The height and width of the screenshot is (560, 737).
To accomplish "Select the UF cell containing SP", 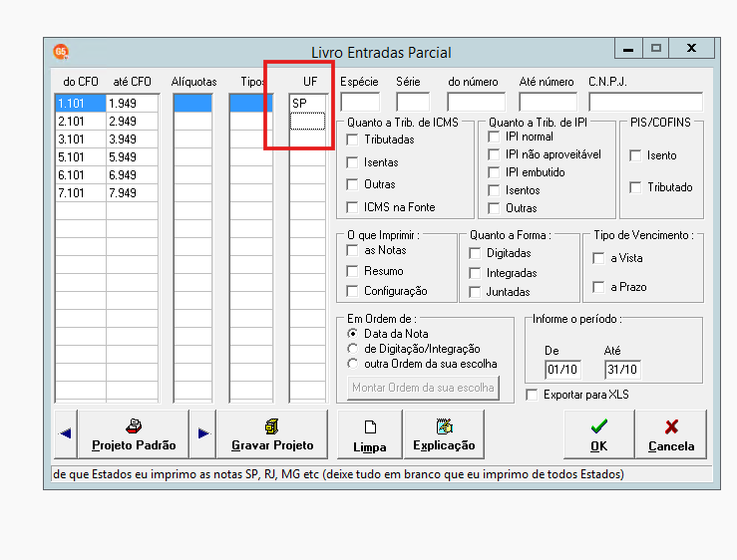I will point(308,104).
